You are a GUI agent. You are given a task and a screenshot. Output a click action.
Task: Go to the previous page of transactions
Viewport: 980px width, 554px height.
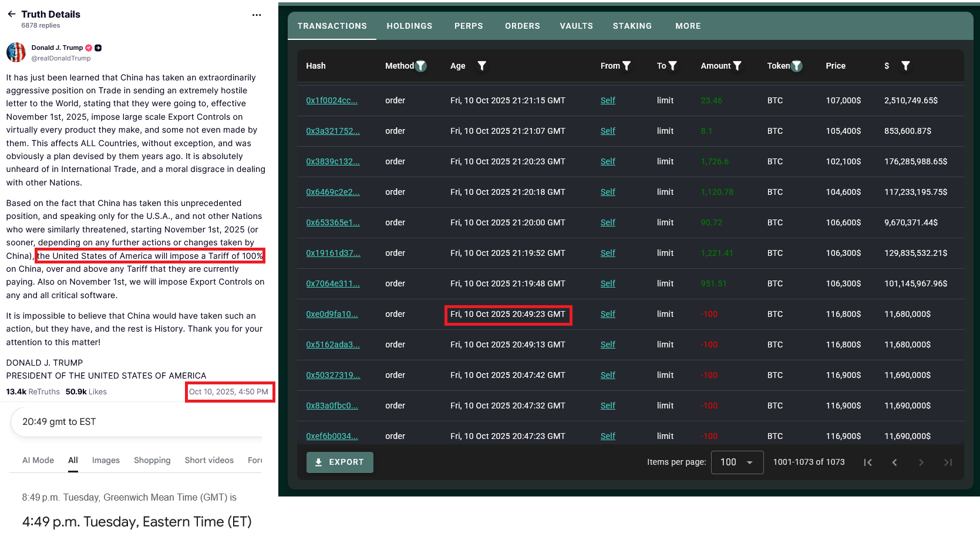[894, 462]
